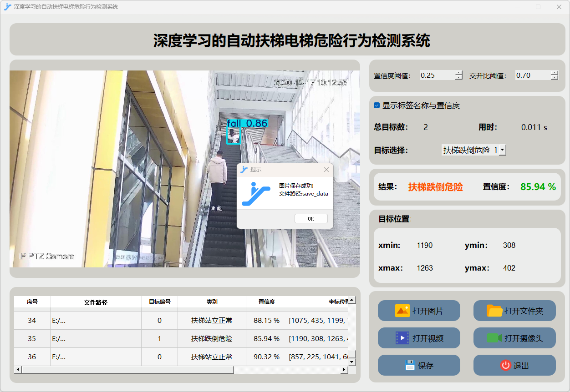
Task: Click the 置信度阈值 input field
Action: 437,75
